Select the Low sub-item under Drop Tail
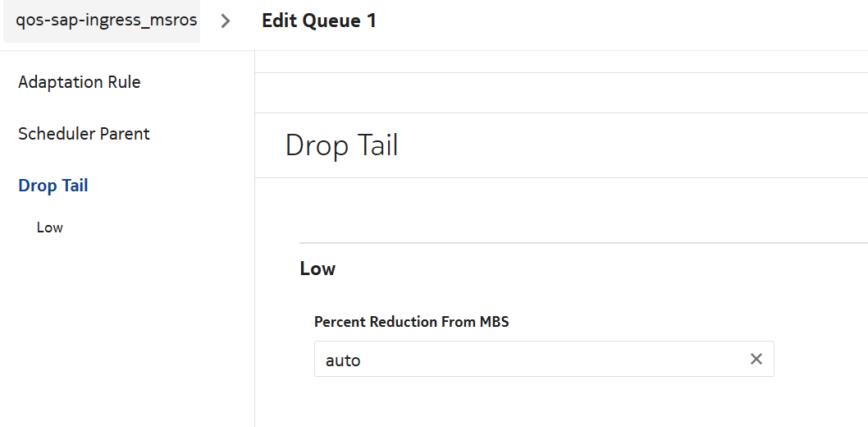Screen dimensions: 868x427 point(50,227)
